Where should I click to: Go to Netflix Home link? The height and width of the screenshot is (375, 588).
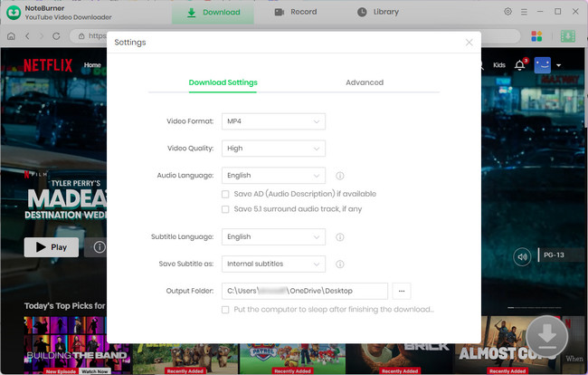pos(92,65)
